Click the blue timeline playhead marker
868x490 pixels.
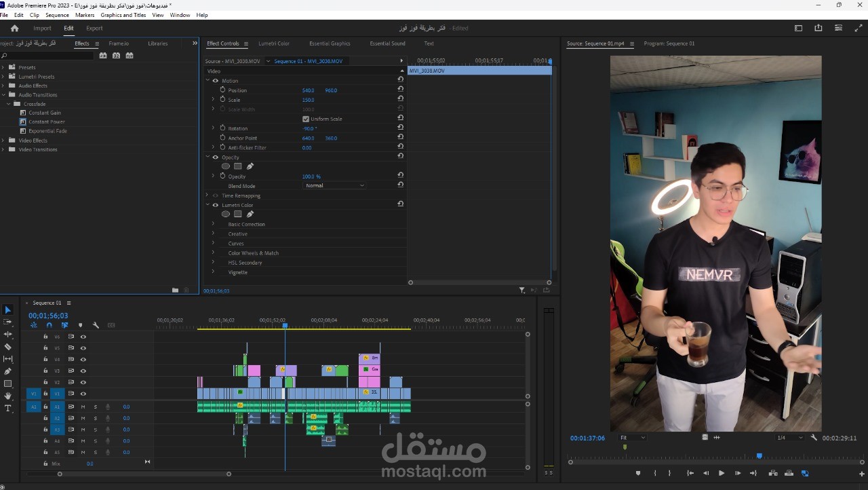click(285, 326)
